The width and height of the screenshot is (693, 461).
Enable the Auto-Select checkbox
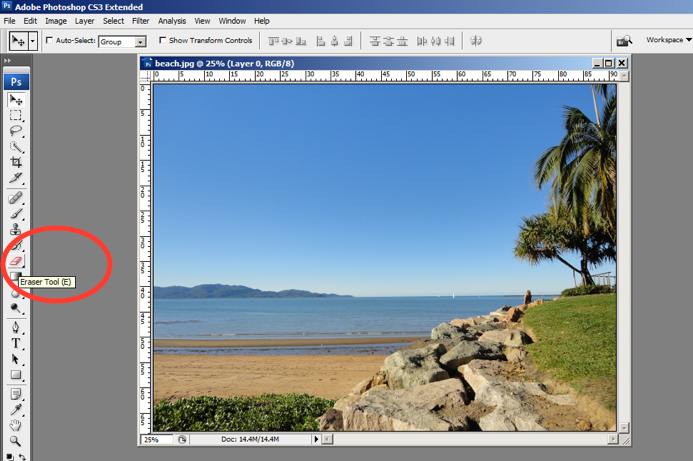click(50, 41)
